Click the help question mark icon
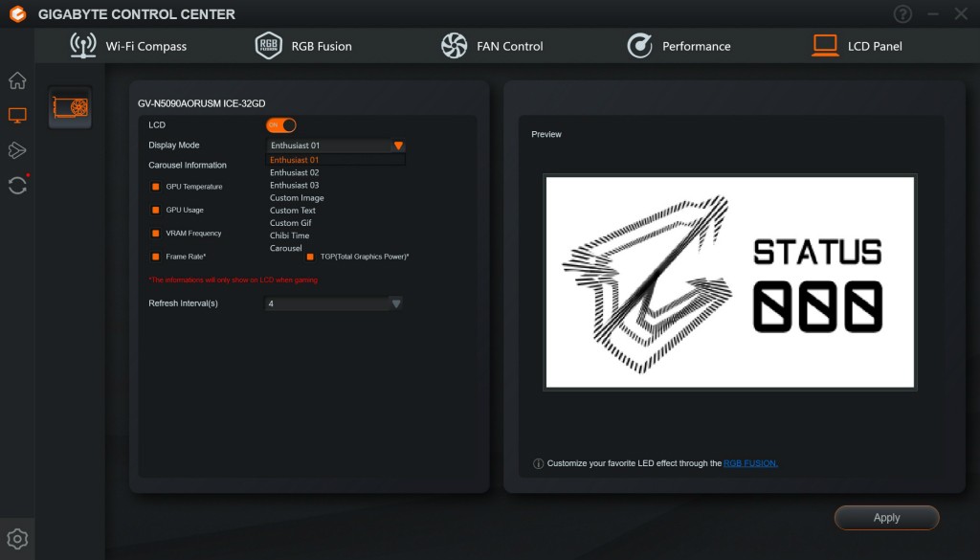This screenshot has width=980, height=560. [902, 13]
